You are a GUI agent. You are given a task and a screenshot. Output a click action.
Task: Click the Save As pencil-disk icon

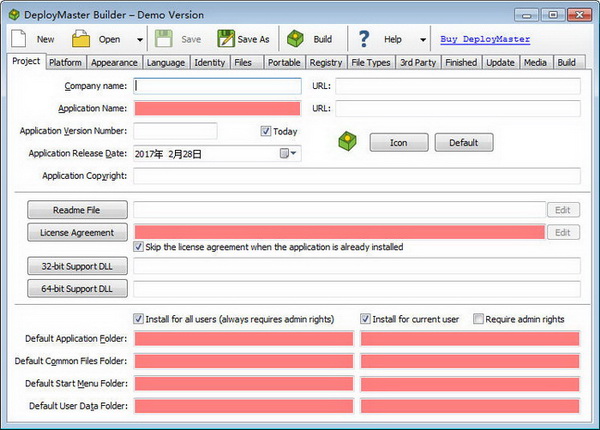coord(226,39)
